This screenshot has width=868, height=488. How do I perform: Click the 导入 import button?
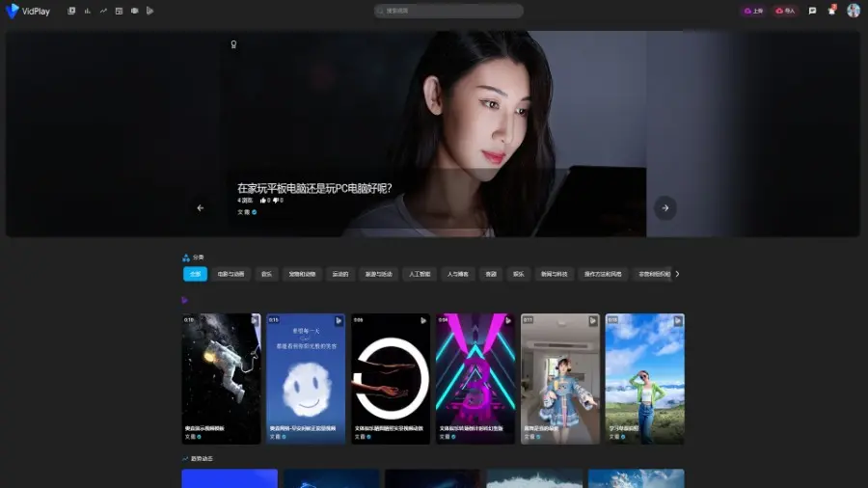pos(785,11)
